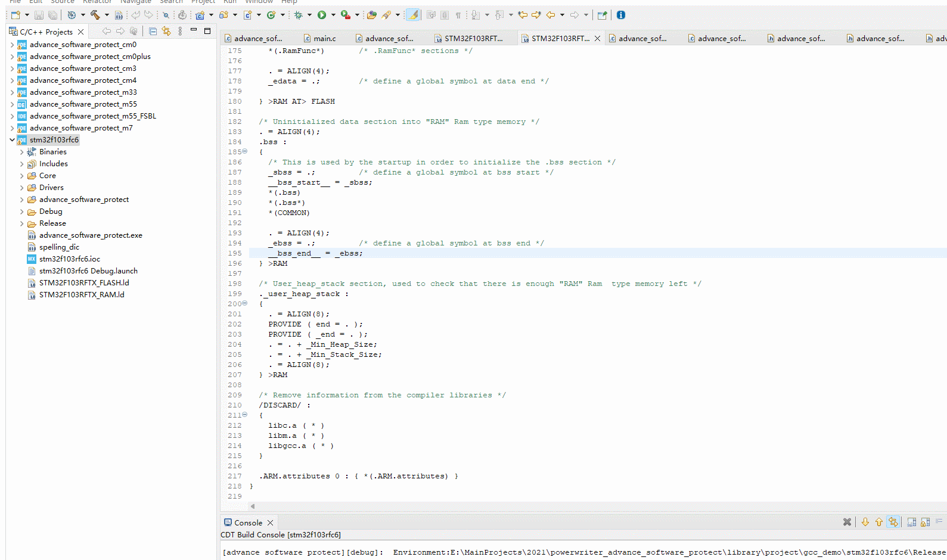
Task: Switch to first advance_sof... editor tab
Action: [x=253, y=38]
